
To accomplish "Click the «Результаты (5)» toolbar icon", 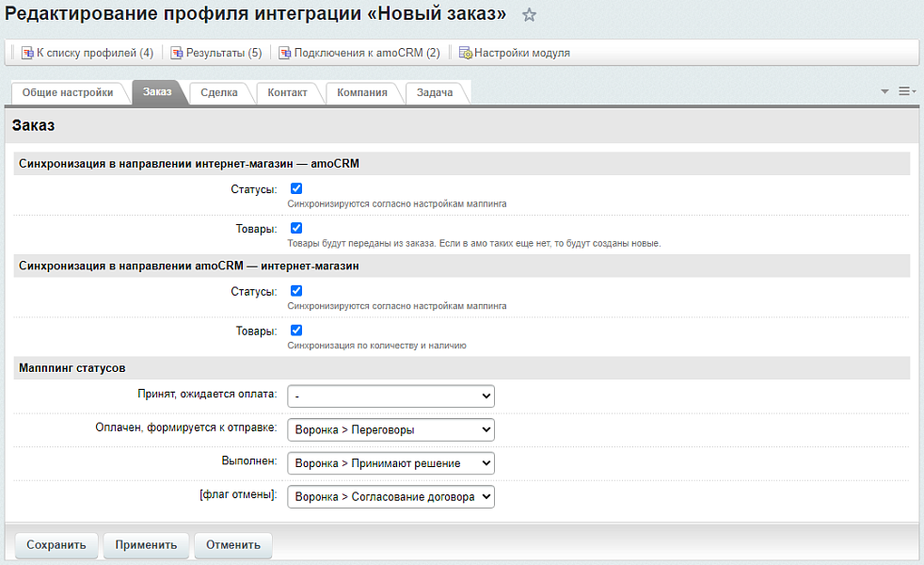I will [175, 53].
